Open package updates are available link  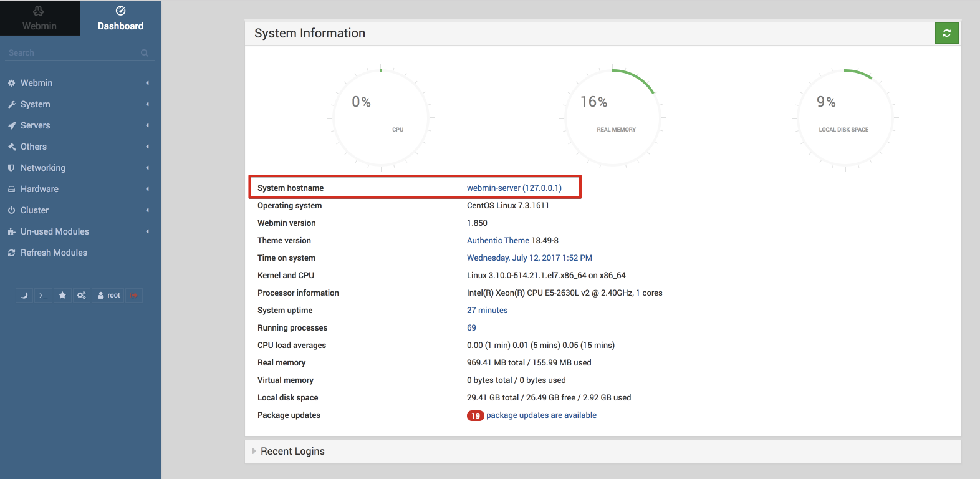coord(541,415)
